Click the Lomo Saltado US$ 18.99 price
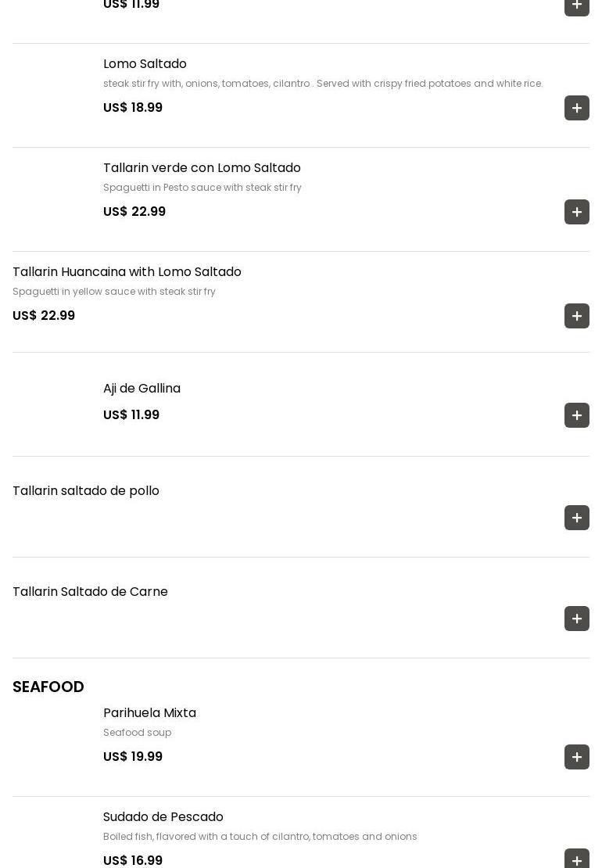The height and width of the screenshot is (868, 602). pos(133,107)
